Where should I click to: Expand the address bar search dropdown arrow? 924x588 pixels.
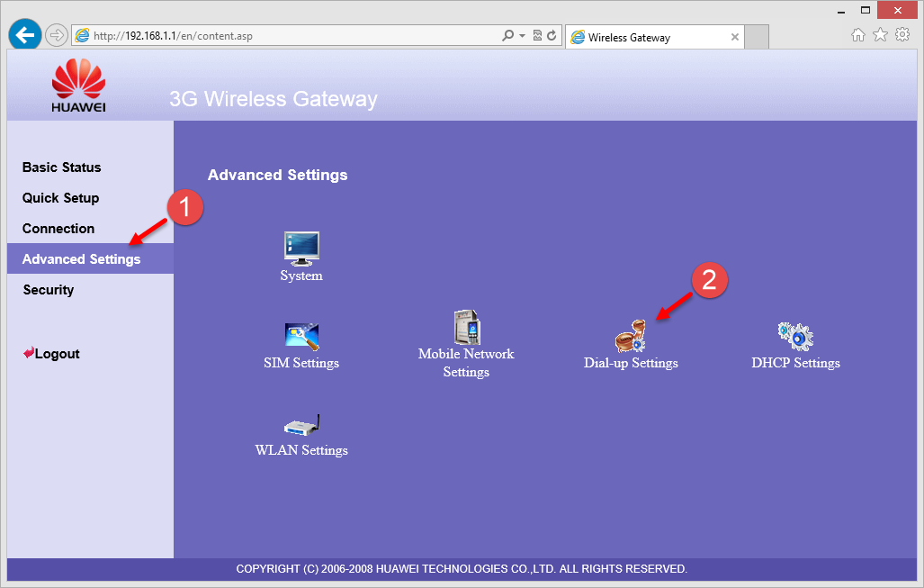[522, 35]
